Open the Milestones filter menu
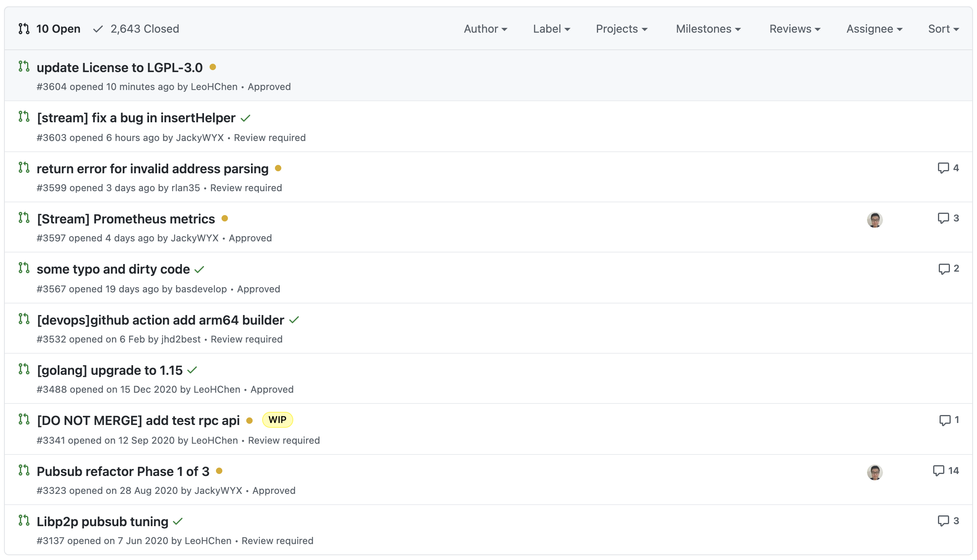 pos(708,29)
